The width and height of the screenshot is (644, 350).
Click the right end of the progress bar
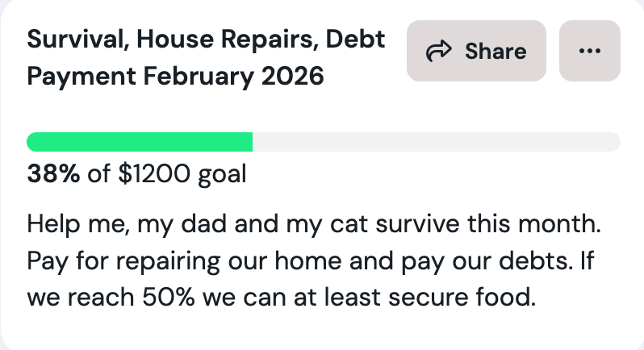615,142
